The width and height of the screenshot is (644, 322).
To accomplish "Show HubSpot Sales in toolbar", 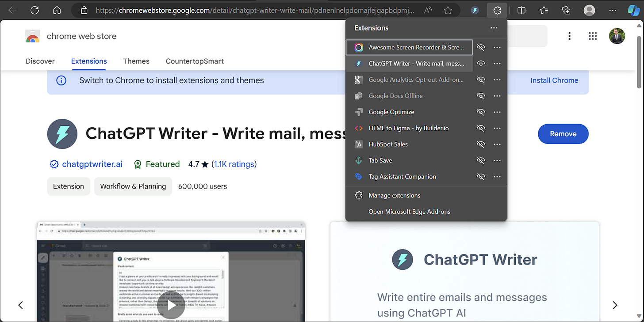I will point(481,144).
